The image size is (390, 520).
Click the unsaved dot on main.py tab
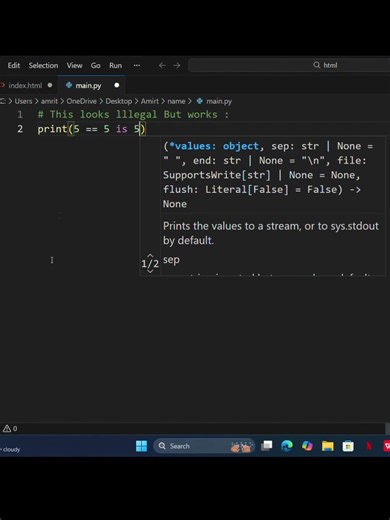(117, 85)
